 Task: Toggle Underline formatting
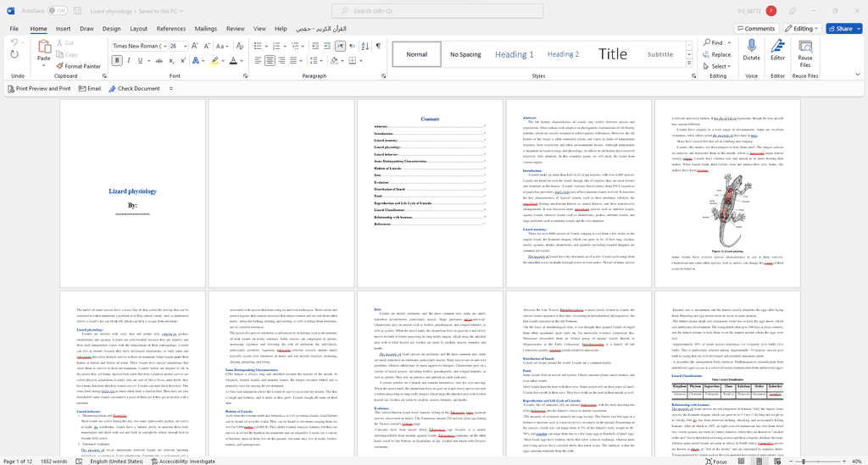pyautogui.click(x=140, y=60)
